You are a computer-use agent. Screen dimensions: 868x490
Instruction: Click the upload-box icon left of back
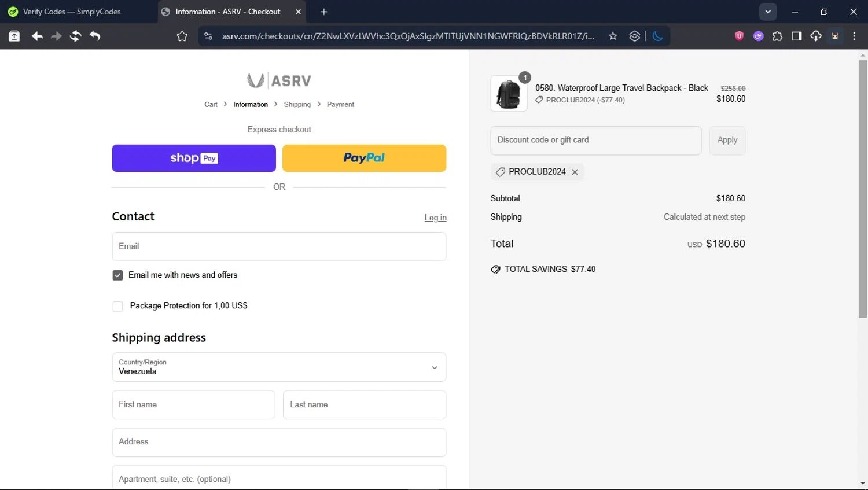pos(14,36)
